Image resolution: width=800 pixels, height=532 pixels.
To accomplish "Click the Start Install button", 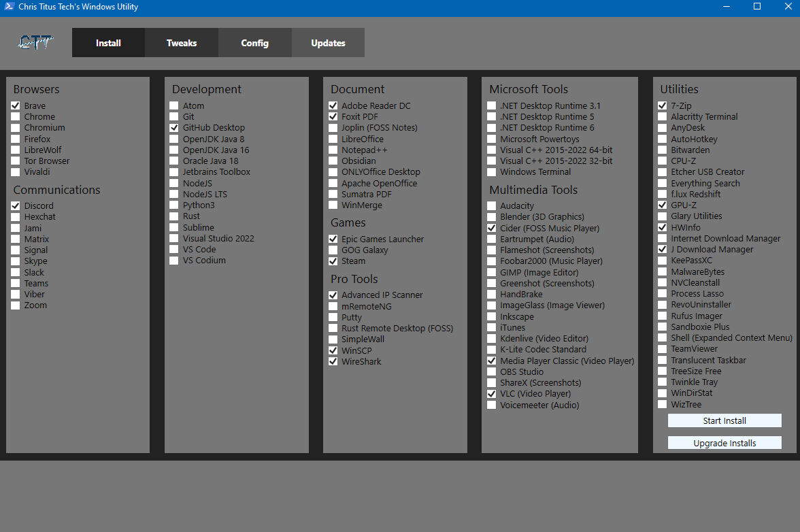I will [x=724, y=421].
